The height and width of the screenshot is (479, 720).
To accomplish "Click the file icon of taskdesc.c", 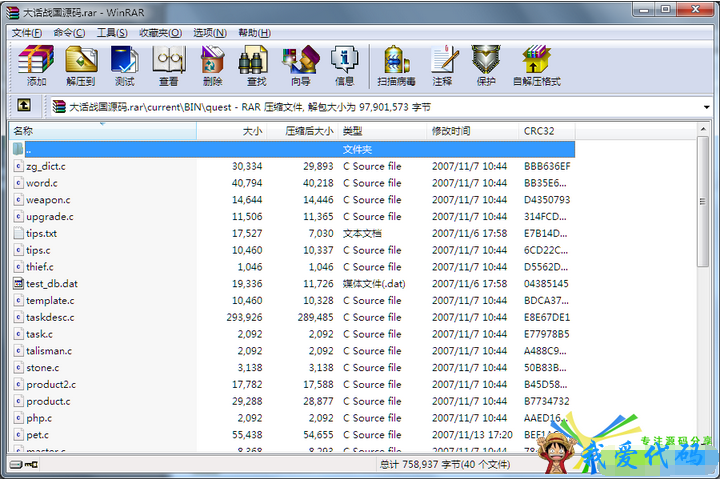I will click(x=18, y=317).
